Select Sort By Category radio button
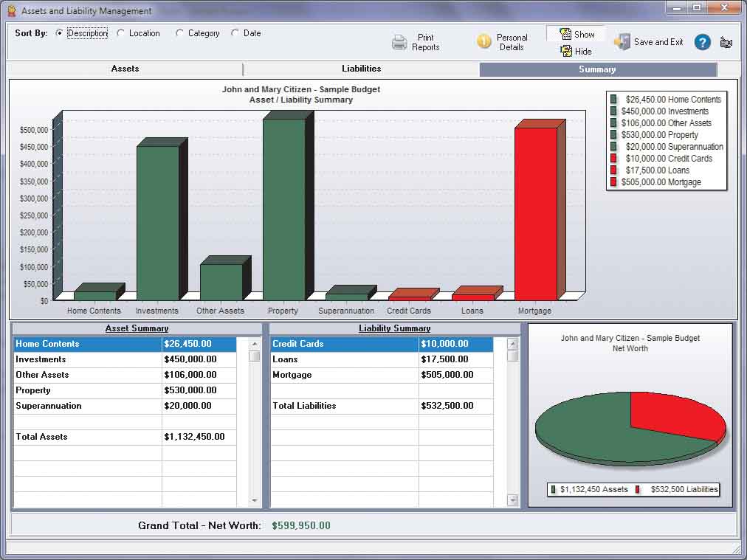The image size is (747, 560). click(179, 33)
